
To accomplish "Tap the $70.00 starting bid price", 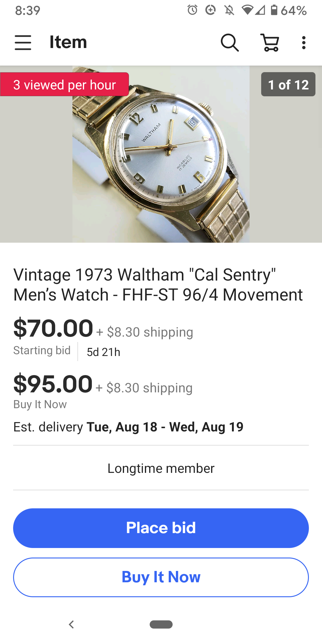I will 53,328.
